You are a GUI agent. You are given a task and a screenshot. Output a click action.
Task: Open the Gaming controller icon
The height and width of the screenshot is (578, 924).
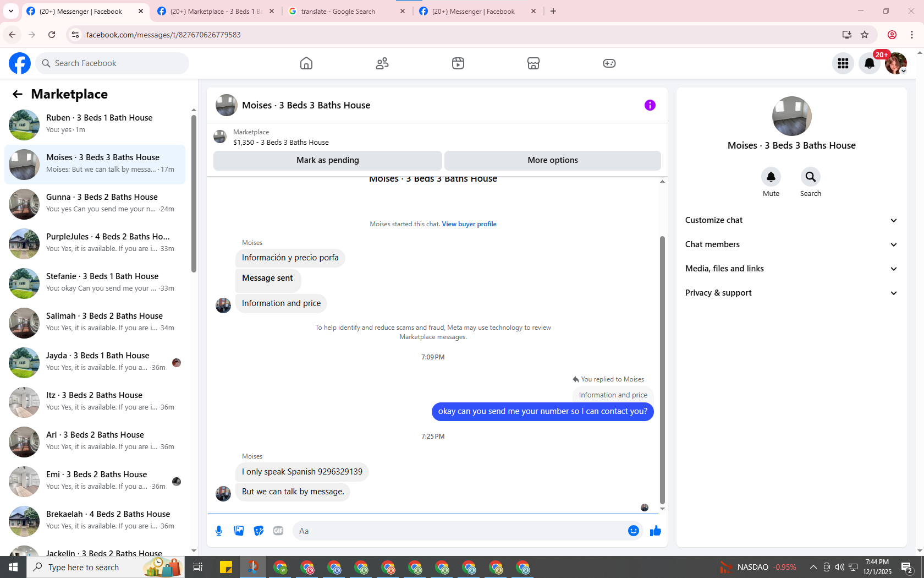(609, 63)
